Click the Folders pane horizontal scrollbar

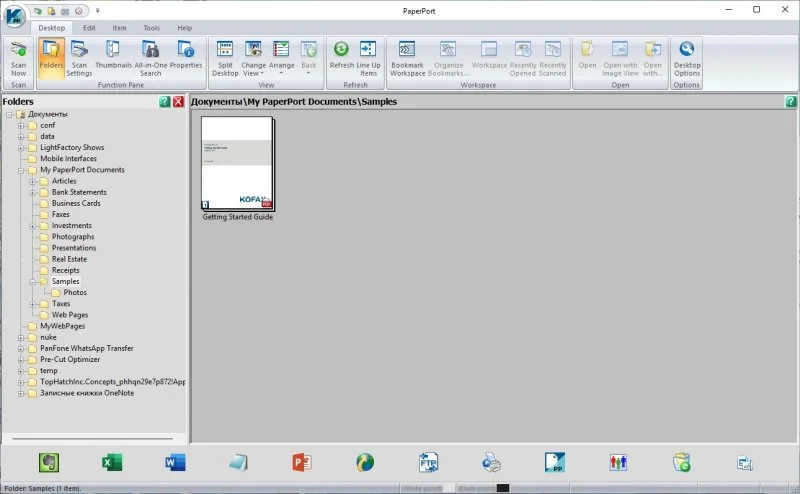click(93, 438)
